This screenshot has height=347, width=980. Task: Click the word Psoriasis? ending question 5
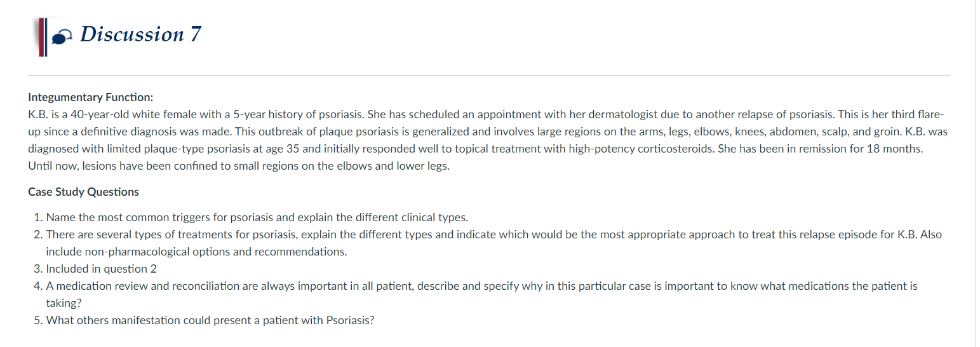350,320
